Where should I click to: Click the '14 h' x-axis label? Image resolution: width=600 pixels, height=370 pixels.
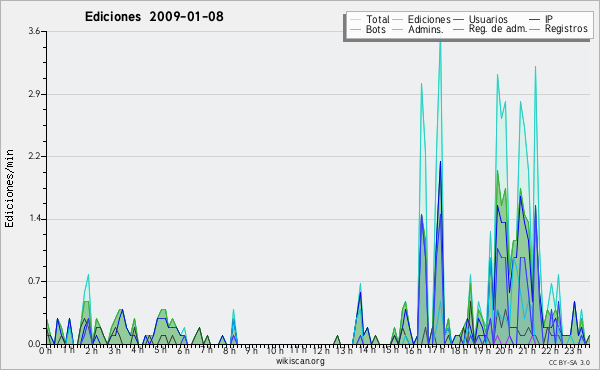coord(367,351)
